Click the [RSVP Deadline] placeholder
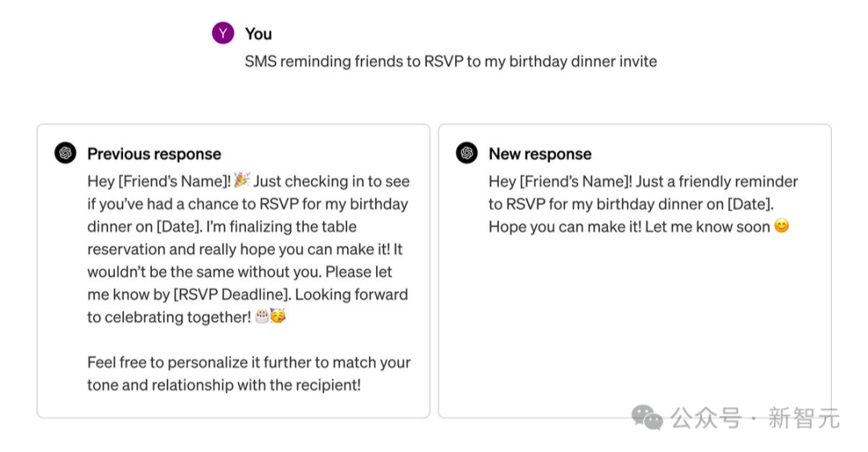This screenshot has width=868, height=452. [x=221, y=294]
